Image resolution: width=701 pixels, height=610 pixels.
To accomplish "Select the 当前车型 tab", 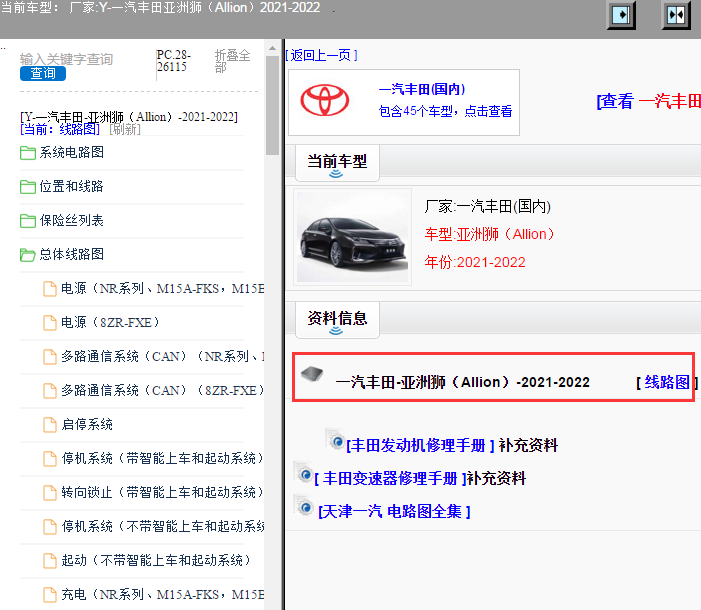I will (x=337, y=163).
